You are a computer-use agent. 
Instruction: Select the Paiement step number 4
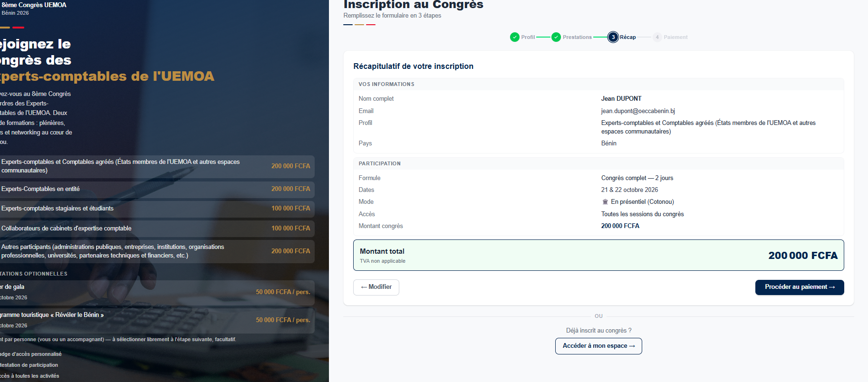point(657,37)
